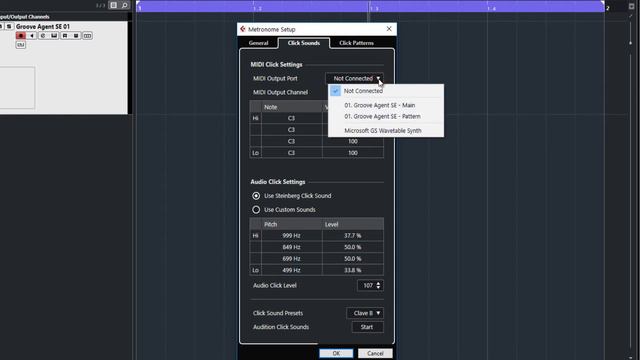
Task: Start Audition Click Sounds
Action: 367,327
